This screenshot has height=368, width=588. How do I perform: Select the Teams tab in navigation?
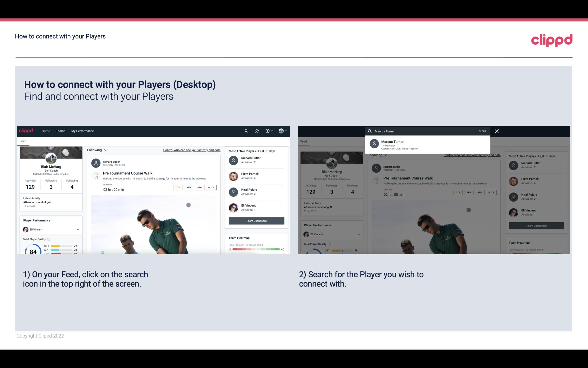coord(61,131)
